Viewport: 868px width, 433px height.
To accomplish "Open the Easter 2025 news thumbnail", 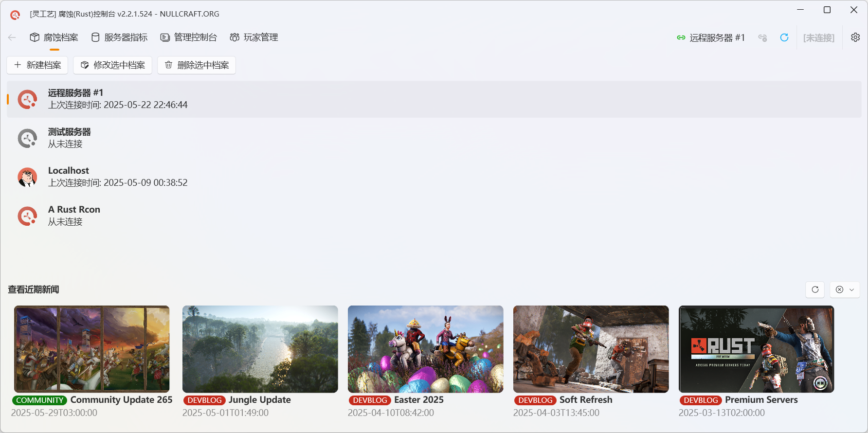I will pos(426,349).
